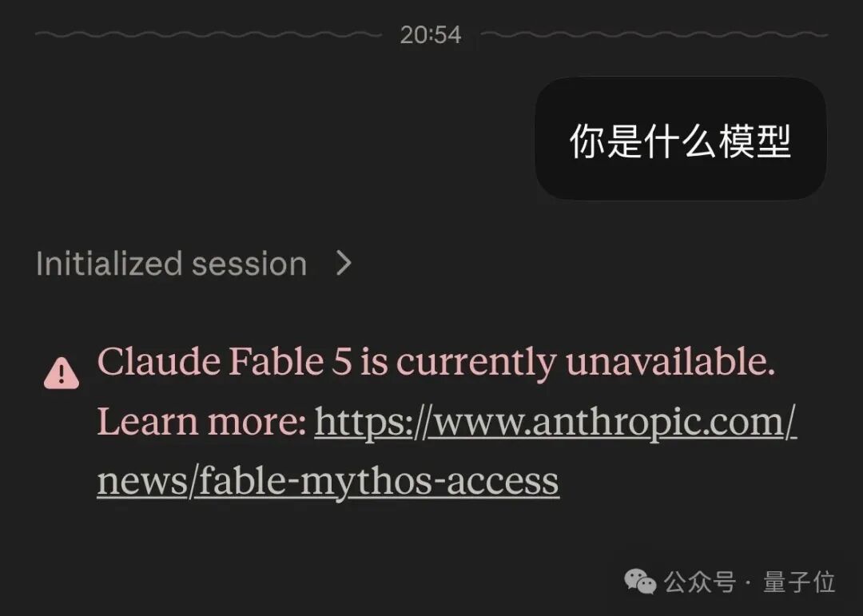Click the 20:54 timestamp

point(431,34)
